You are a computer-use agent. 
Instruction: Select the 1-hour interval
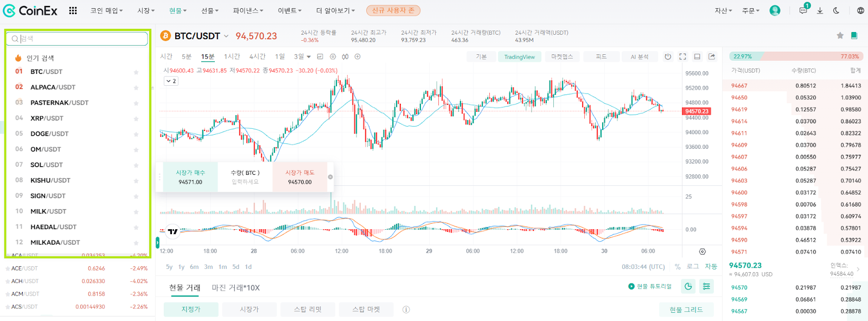(232, 56)
